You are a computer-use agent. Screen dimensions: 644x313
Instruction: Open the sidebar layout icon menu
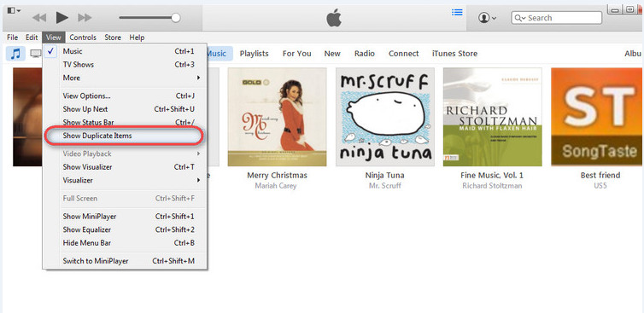pos(14,10)
